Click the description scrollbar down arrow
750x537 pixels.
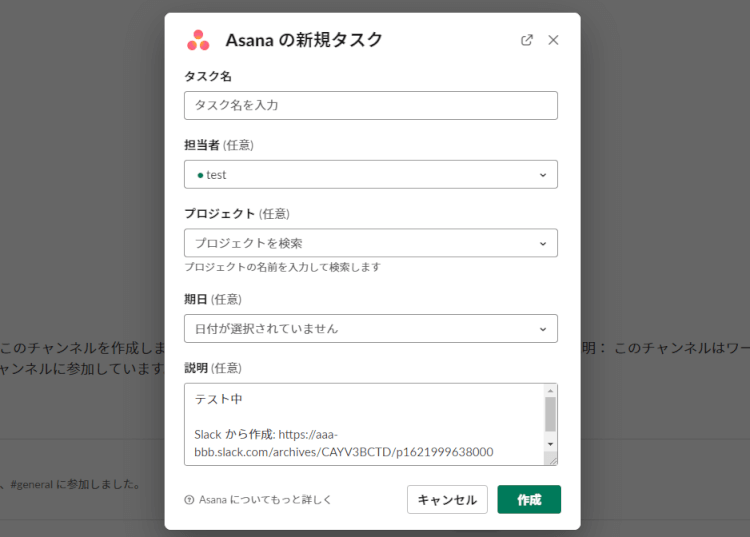[x=550, y=443]
